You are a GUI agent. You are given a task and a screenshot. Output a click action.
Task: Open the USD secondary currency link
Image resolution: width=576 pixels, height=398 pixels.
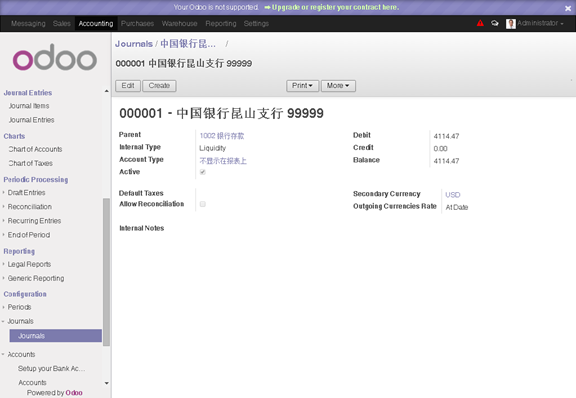pyautogui.click(x=453, y=195)
